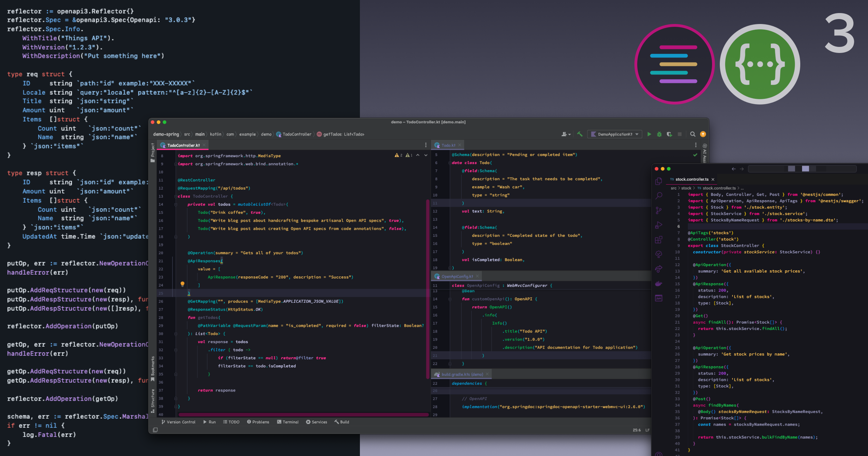Close the OpenApiConfig.kt tab
Viewport: 868px width, 456px height.
click(x=477, y=276)
